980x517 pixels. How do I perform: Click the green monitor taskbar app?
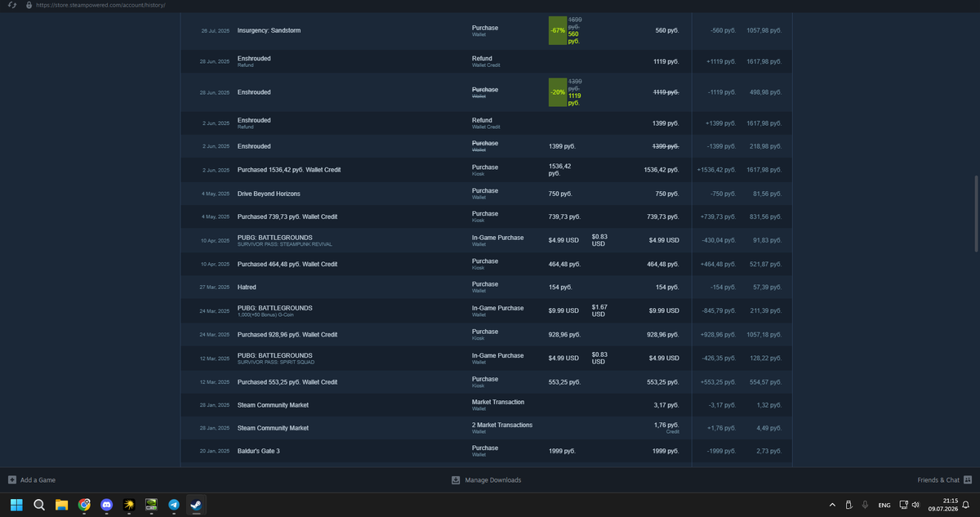pos(151,505)
